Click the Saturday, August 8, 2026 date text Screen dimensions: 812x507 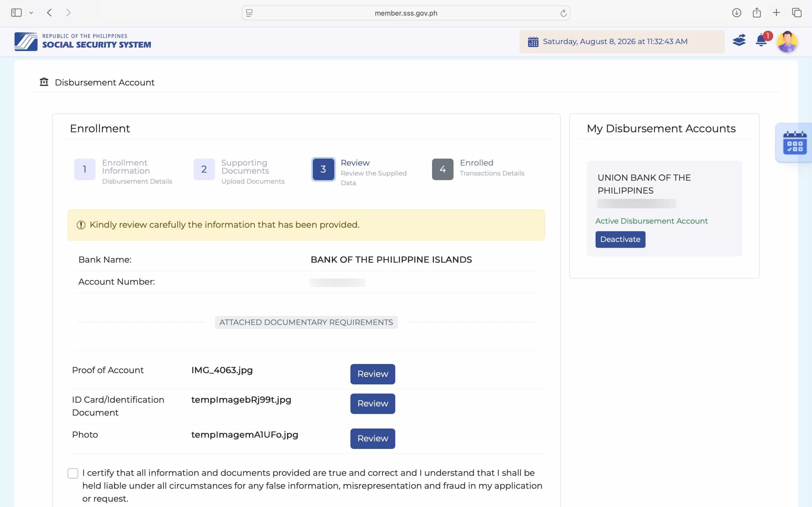click(x=615, y=42)
